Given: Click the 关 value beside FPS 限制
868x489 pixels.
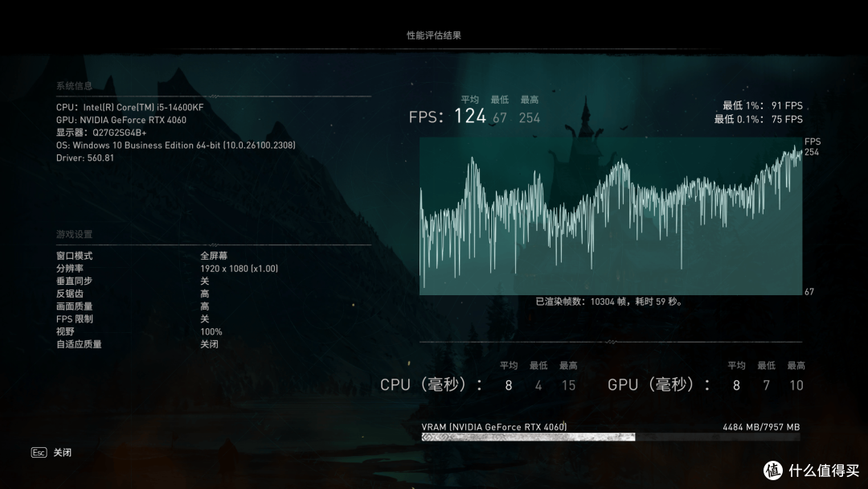Looking at the screenshot, I should (x=205, y=319).
